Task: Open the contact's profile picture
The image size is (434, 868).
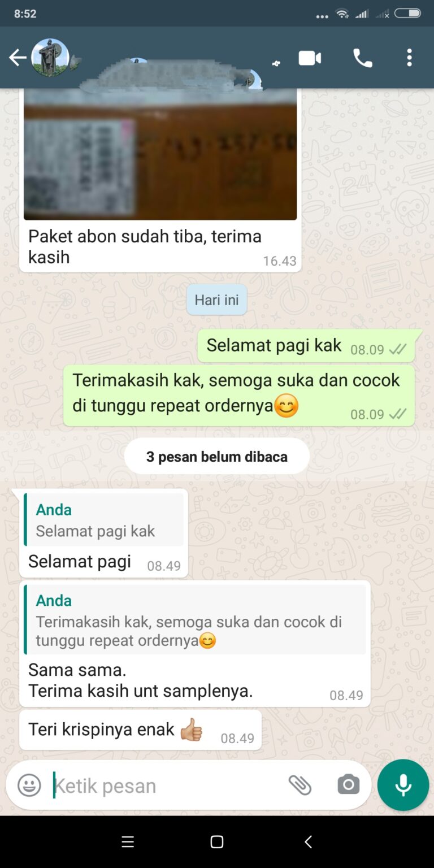Action: pyautogui.click(x=50, y=58)
